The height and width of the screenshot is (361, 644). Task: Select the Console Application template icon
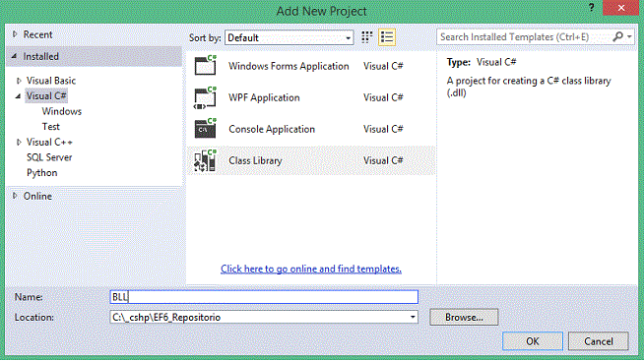[205, 129]
